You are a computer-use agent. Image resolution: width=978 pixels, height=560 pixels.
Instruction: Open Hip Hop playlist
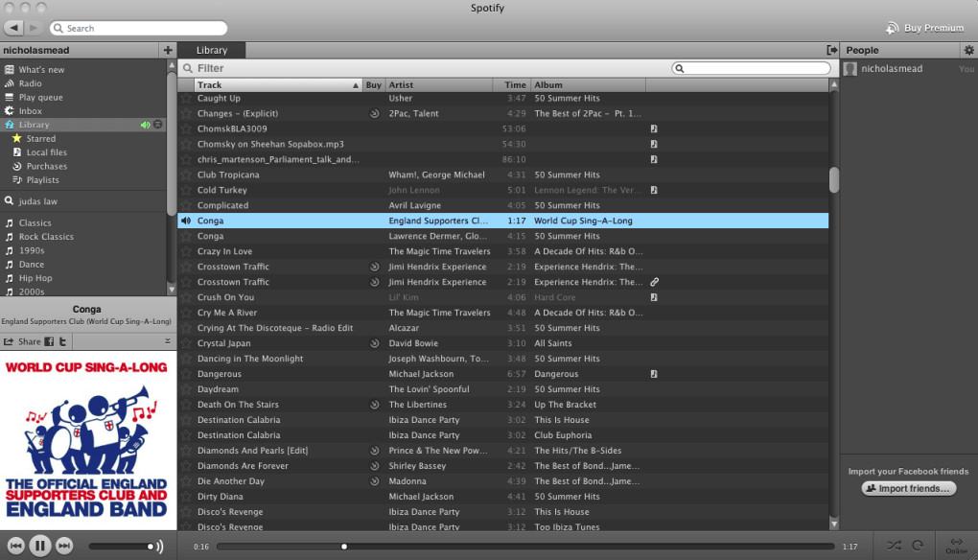(x=35, y=277)
